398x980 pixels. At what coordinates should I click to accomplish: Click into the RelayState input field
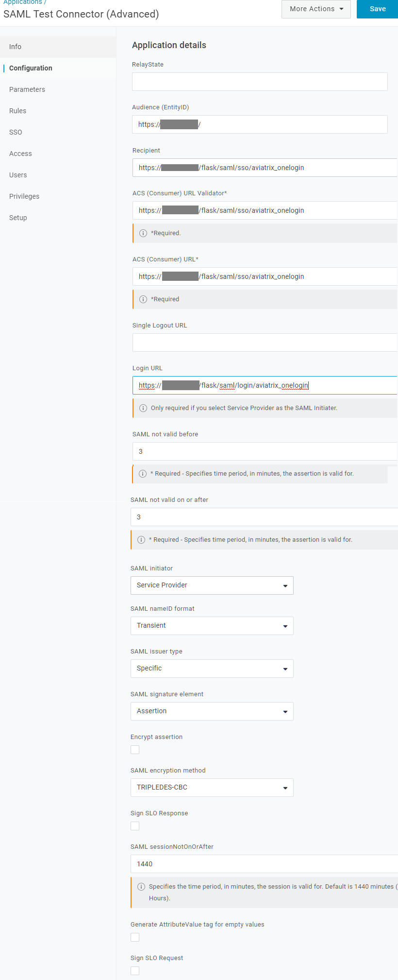(260, 82)
